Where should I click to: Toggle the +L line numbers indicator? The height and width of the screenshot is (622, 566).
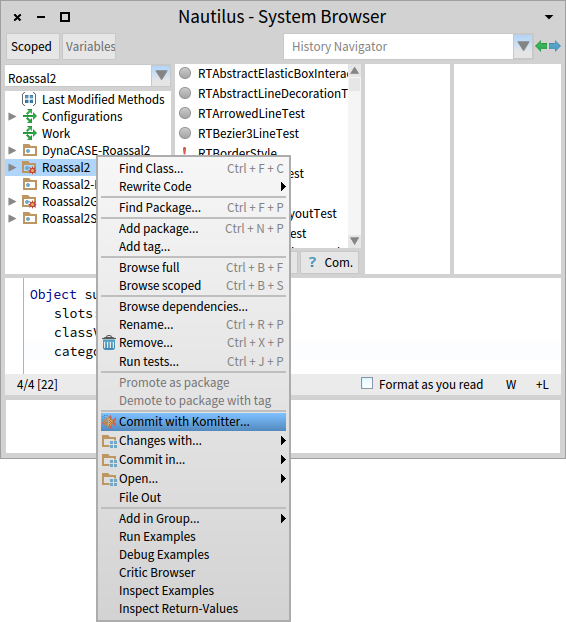[542, 384]
